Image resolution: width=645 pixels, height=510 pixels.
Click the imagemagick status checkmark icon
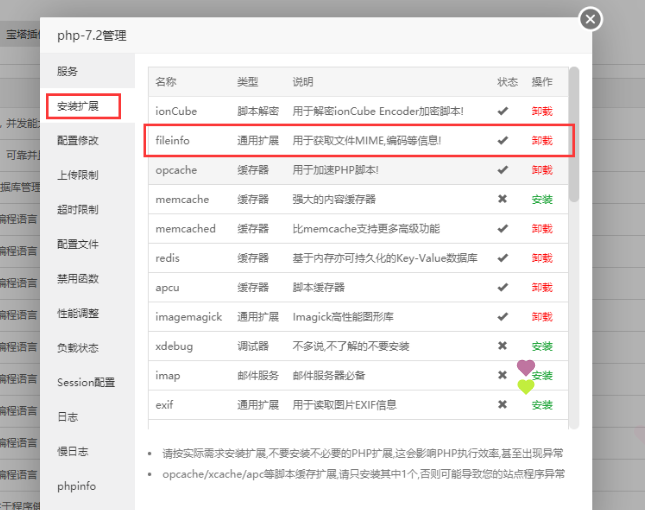coord(503,317)
